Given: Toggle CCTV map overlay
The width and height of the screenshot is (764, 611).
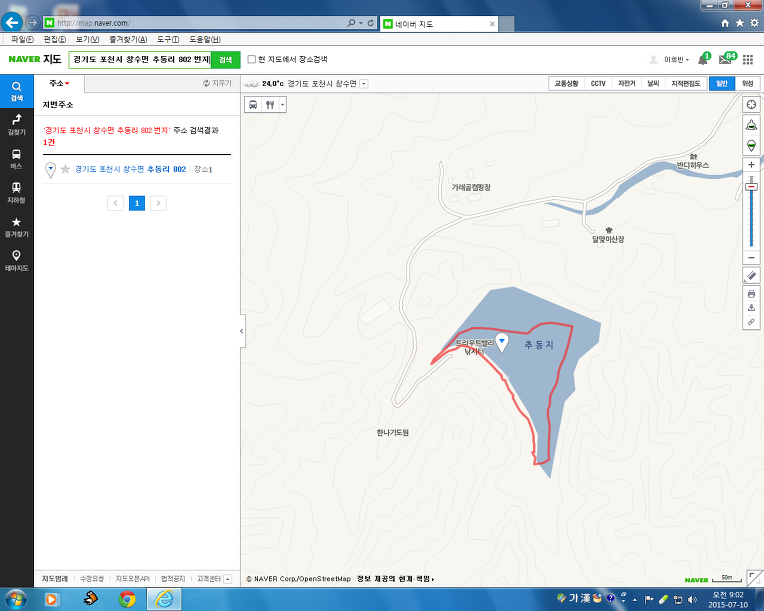Looking at the screenshot, I should pos(598,84).
